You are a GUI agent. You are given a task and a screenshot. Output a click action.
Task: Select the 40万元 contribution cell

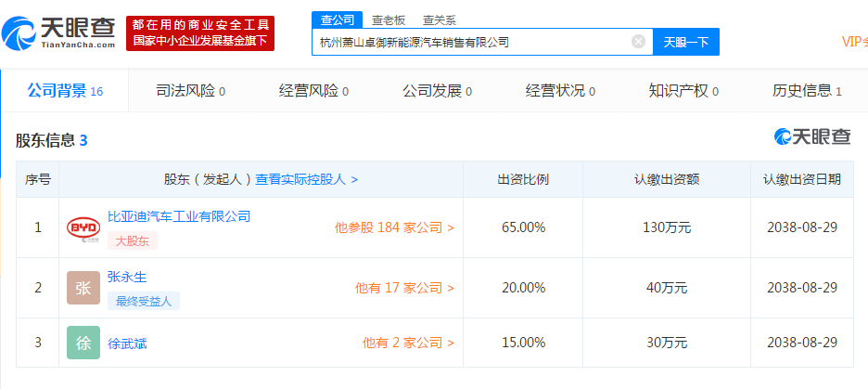[667, 288]
